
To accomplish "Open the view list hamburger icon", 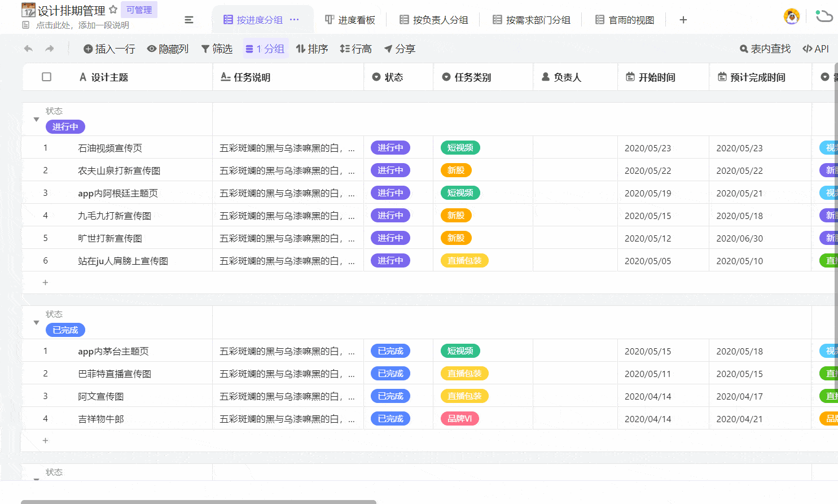I will coord(189,20).
